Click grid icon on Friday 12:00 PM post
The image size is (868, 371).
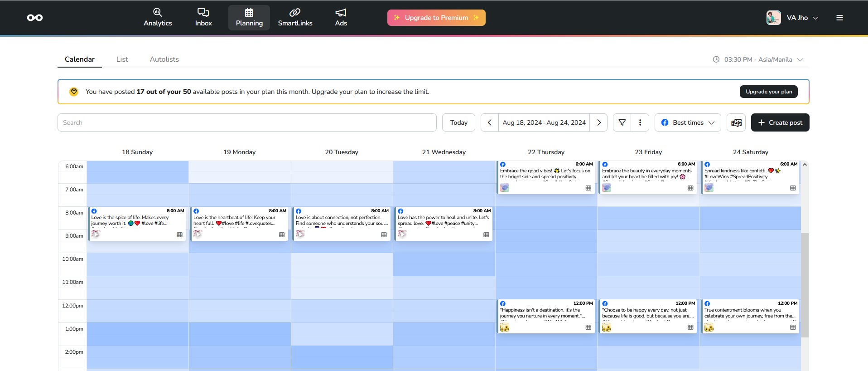tap(690, 327)
